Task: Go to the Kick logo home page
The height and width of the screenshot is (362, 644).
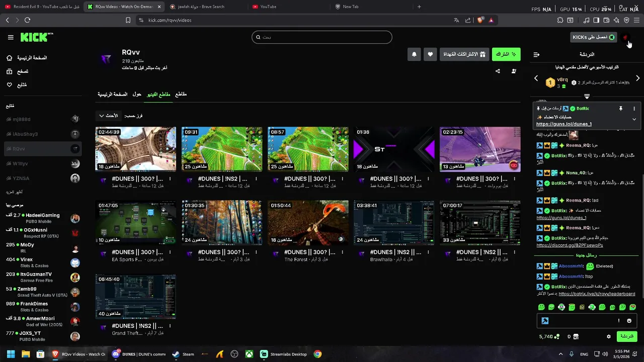Action: (36, 37)
